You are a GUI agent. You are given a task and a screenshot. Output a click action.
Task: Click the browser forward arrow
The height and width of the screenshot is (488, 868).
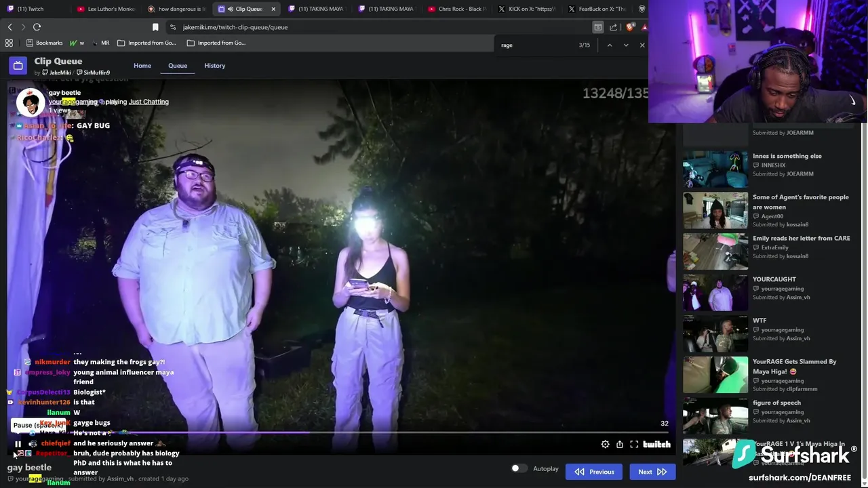tap(23, 27)
